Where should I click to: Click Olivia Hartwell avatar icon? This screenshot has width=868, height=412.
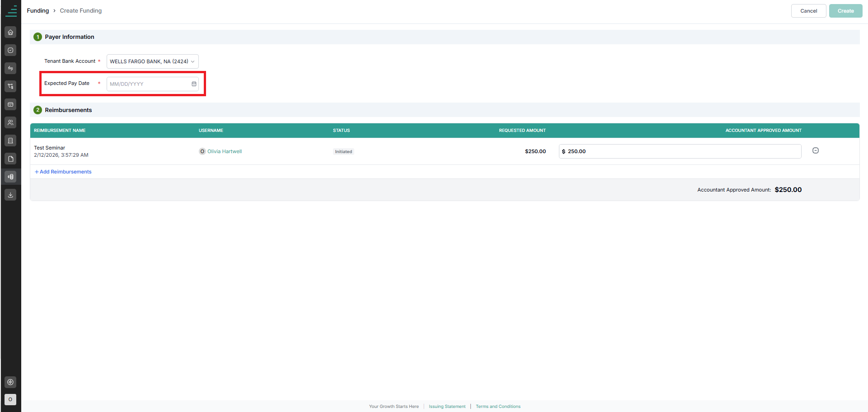[x=202, y=151]
